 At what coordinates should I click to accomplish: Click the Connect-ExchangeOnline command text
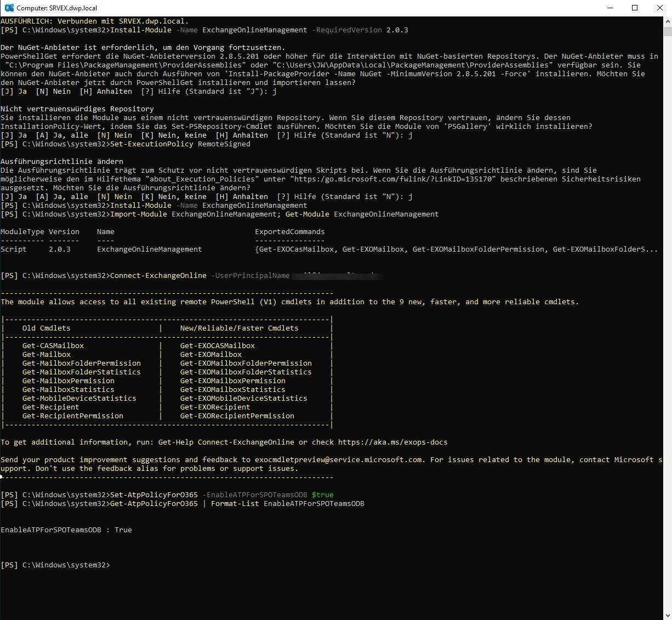tap(158, 275)
